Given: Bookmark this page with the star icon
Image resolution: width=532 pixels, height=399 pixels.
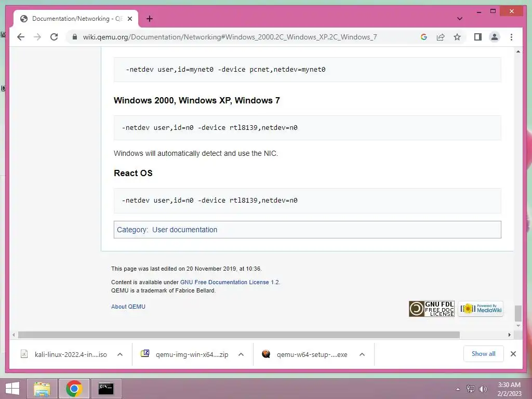Looking at the screenshot, I should [457, 37].
